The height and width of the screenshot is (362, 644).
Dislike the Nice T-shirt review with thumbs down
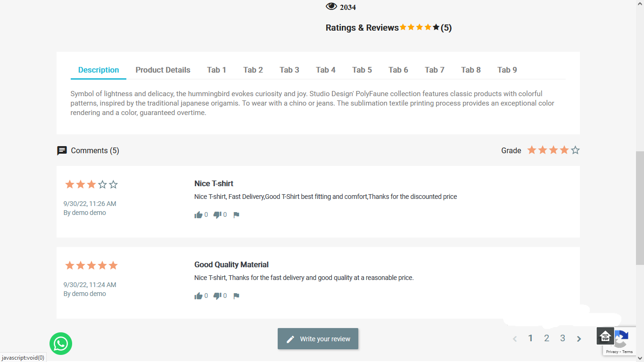217,215
